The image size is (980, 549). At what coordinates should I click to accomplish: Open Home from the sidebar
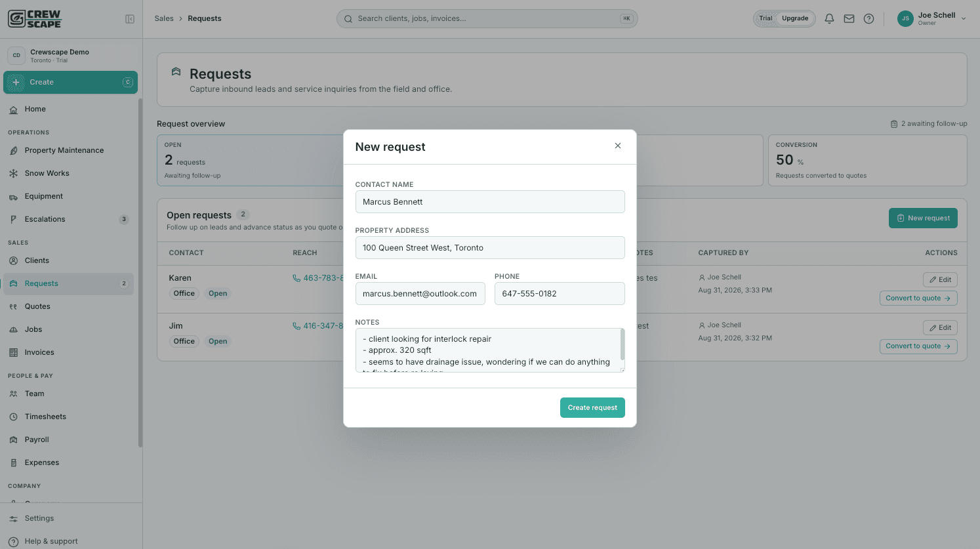[70, 110]
